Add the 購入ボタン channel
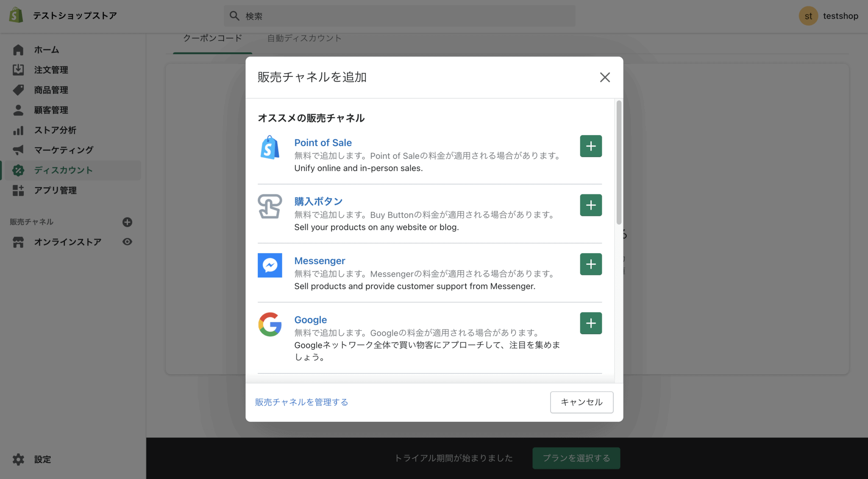This screenshot has width=868, height=479. (x=591, y=205)
